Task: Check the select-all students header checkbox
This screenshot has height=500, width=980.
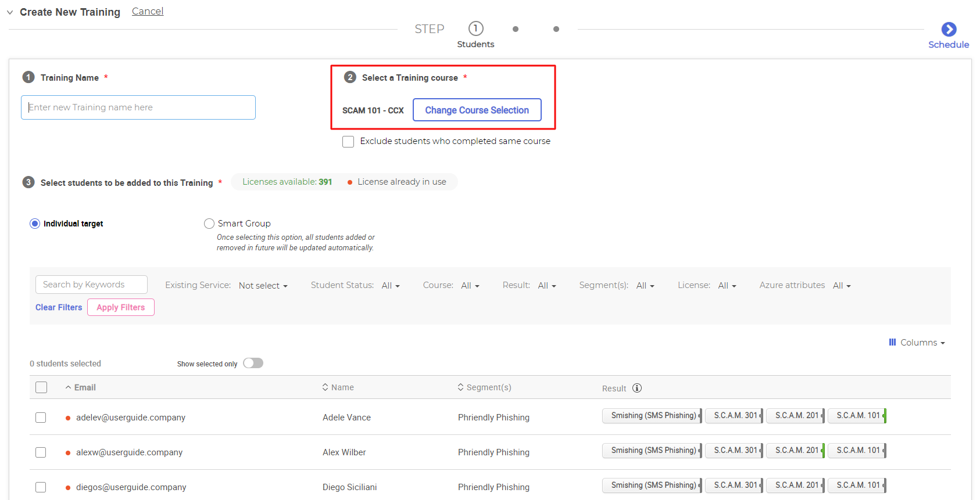Action: (x=41, y=387)
